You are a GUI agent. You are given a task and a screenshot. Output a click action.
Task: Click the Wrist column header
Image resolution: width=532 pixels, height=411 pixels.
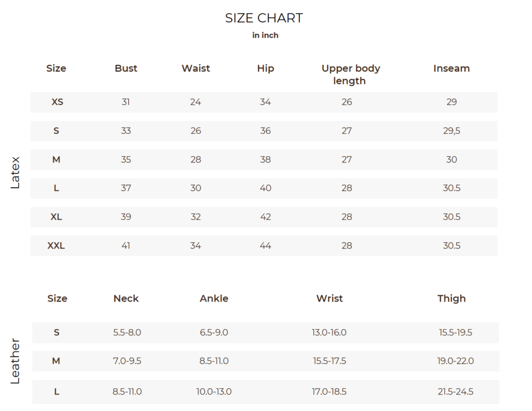pos(329,298)
